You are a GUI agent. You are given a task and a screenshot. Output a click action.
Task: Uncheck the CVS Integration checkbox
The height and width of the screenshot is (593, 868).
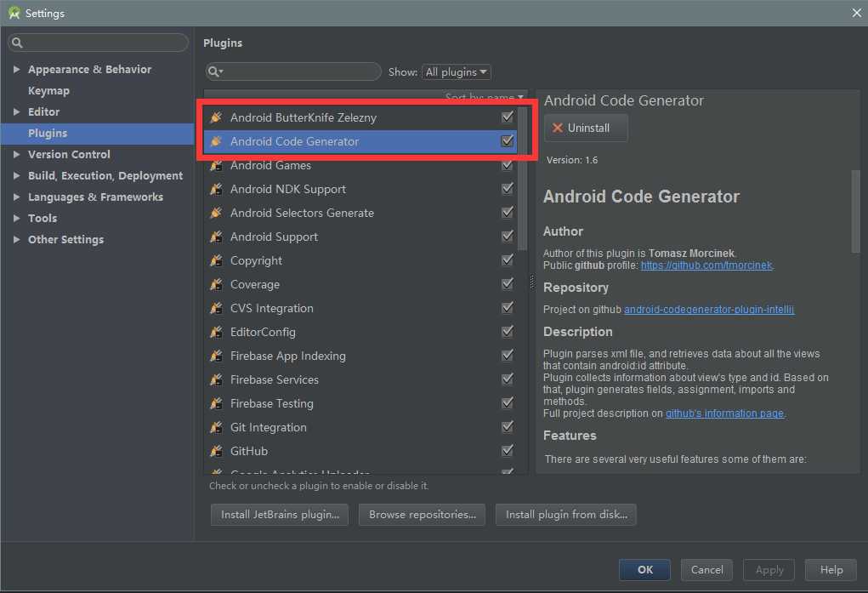point(507,308)
